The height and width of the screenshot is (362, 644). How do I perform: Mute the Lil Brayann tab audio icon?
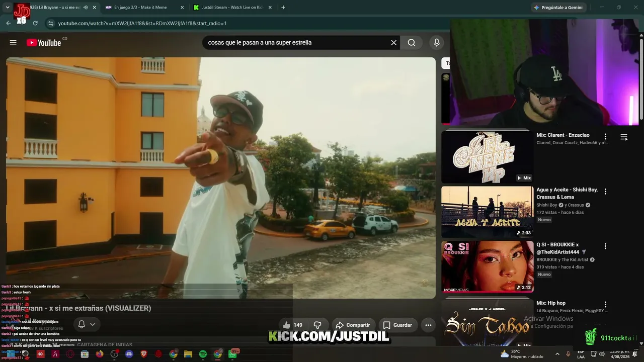coord(86,8)
